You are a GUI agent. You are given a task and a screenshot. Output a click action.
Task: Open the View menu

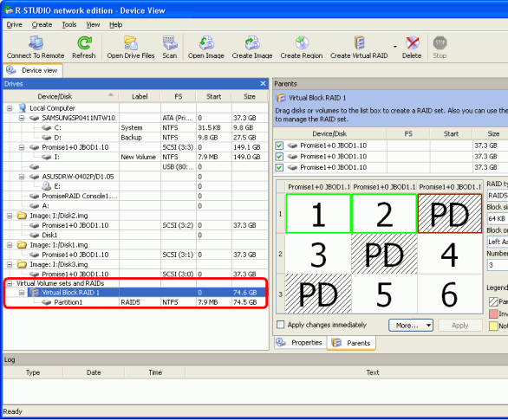click(x=93, y=24)
